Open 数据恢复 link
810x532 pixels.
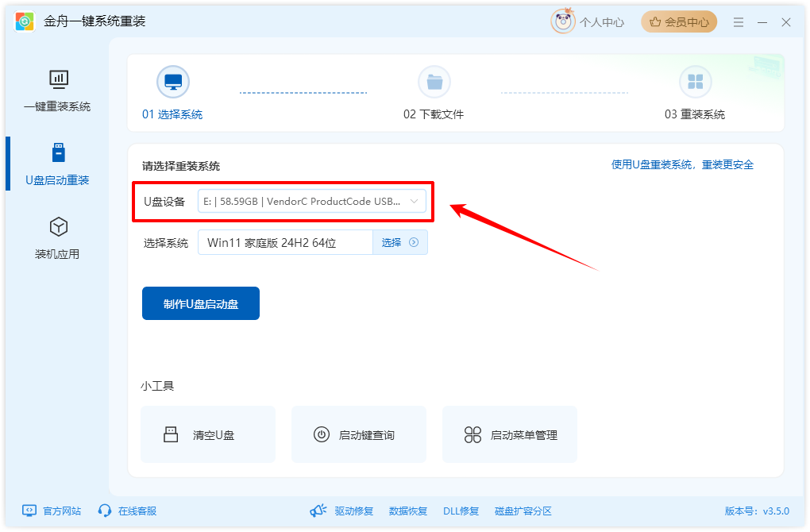click(x=408, y=511)
